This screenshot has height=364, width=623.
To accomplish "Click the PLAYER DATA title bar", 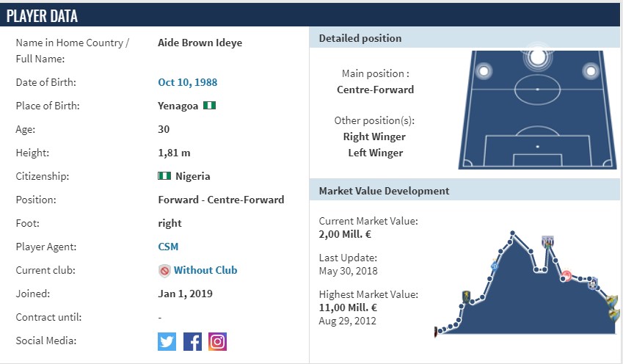I will pyautogui.click(x=310, y=16).
